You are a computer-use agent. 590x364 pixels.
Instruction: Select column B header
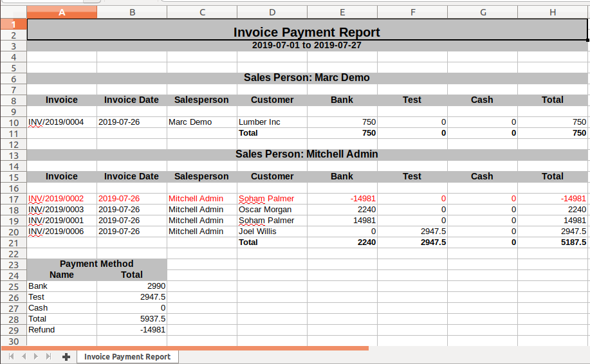pos(132,12)
